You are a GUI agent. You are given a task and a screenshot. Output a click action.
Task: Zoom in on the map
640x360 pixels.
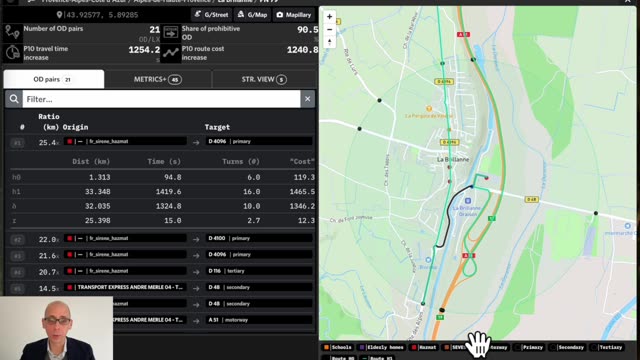329,17
